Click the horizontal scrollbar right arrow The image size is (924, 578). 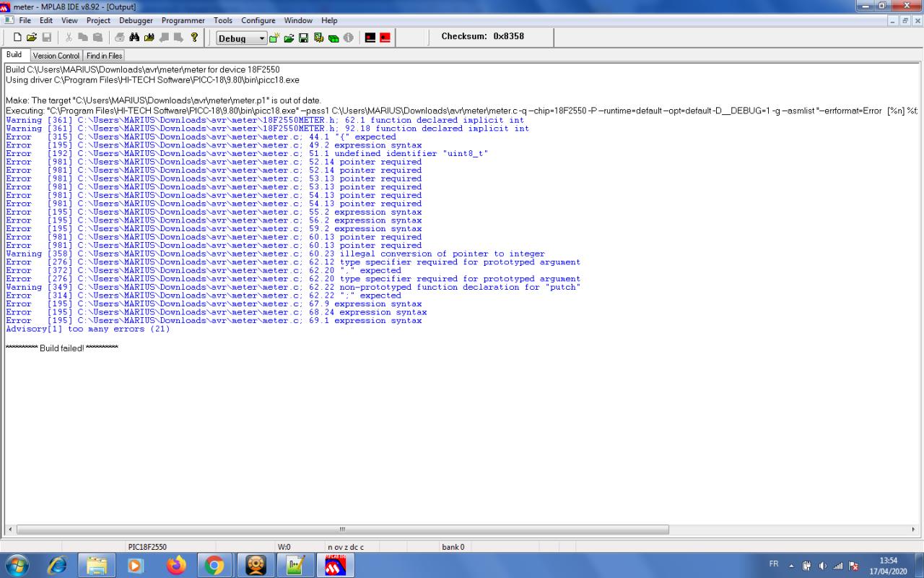914,530
